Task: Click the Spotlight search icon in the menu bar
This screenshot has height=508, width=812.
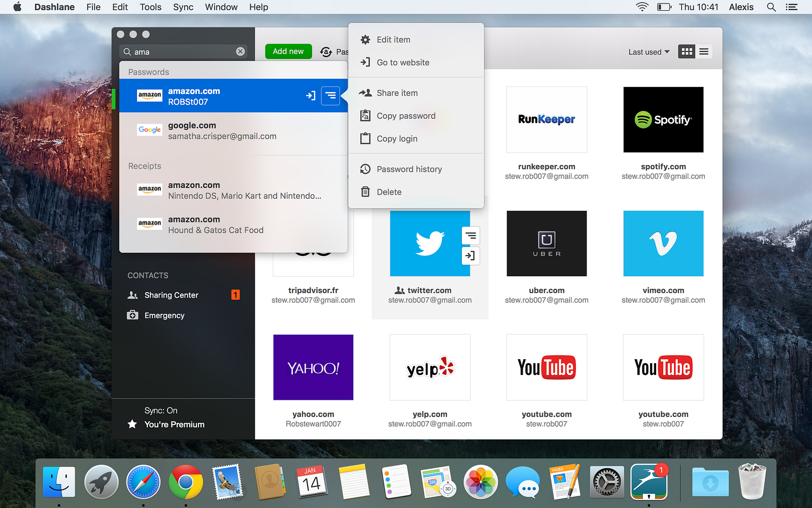Action: click(x=771, y=7)
